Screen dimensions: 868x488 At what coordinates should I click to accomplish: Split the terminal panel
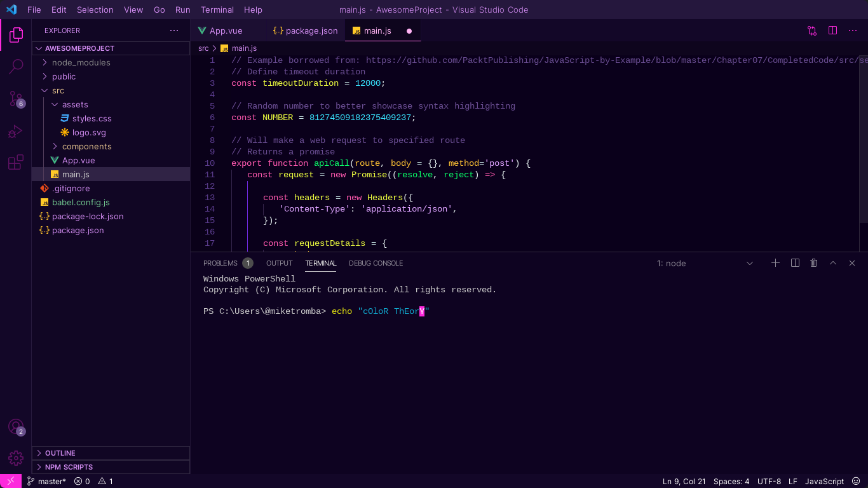coord(795,263)
